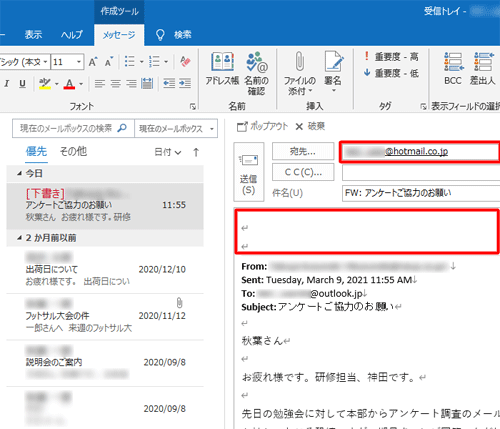Open the 説明会のご案内 message
500x429 pixels.
pyautogui.click(x=105, y=363)
